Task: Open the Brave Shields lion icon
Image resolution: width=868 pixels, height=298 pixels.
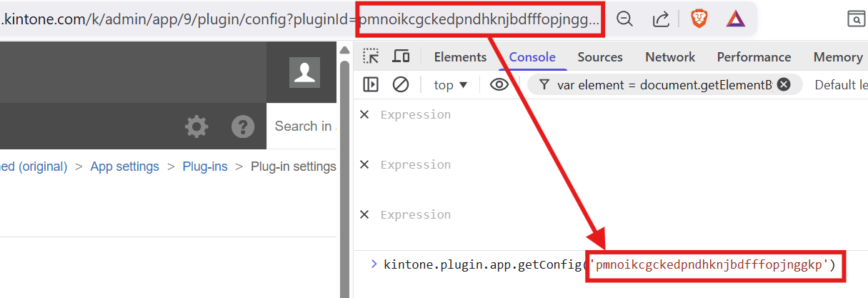Action: pyautogui.click(x=699, y=19)
